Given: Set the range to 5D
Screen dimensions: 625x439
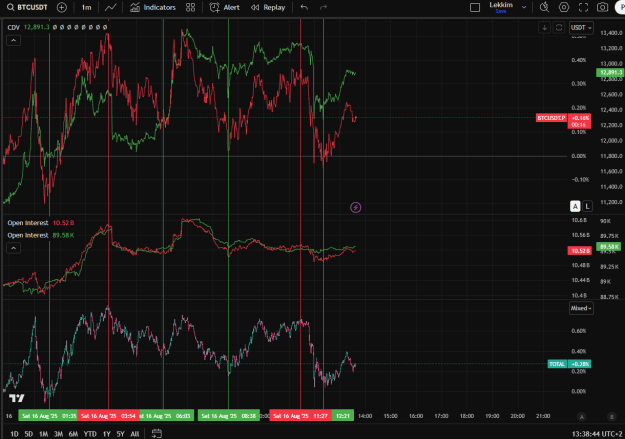Looking at the screenshot, I should pyautogui.click(x=29, y=434).
